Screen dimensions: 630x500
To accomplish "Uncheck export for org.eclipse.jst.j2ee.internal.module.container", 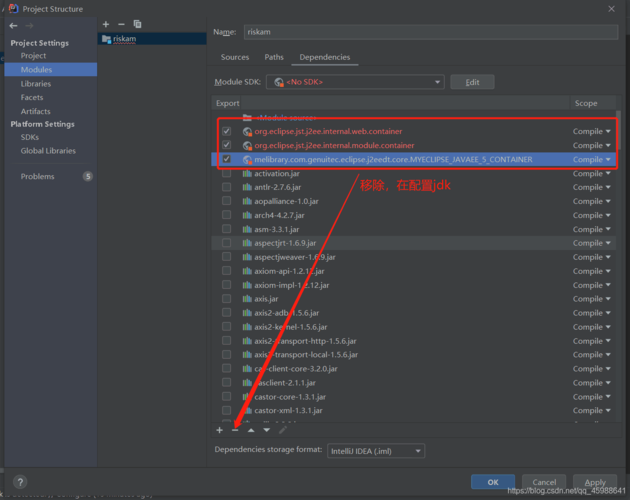I will coord(227,145).
